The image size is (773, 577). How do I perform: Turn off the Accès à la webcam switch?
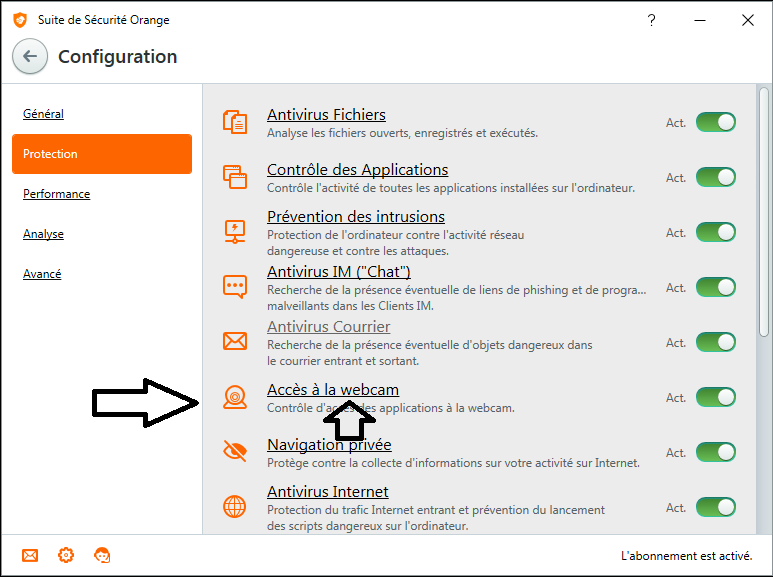pos(715,397)
